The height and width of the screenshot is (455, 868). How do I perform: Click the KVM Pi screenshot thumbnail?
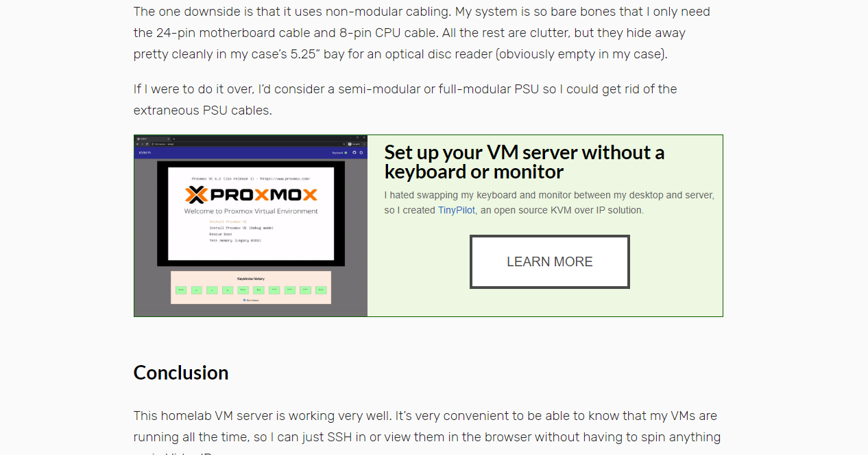tap(251, 226)
